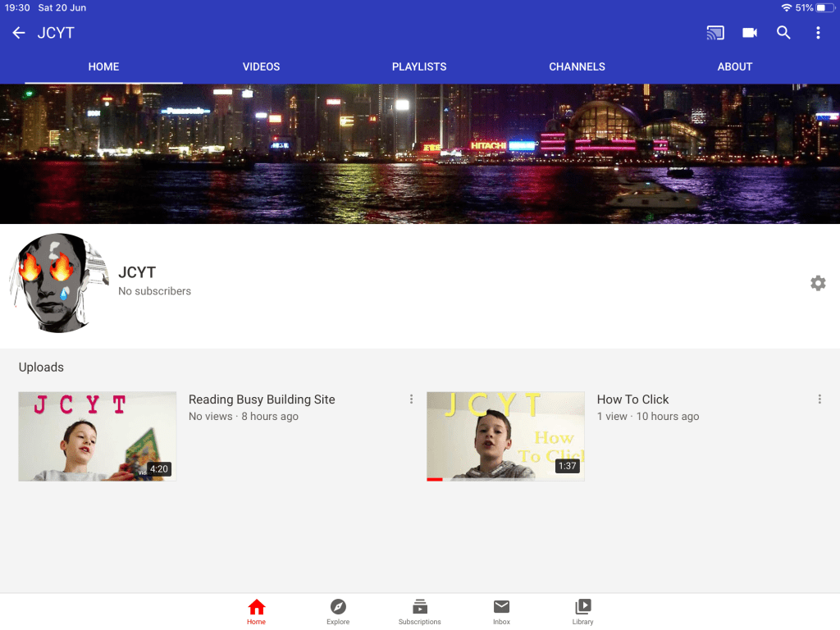Image resolution: width=840 pixels, height=630 pixels.
Task: Switch to the CHANNELS tab
Action: [x=577, y=66]
